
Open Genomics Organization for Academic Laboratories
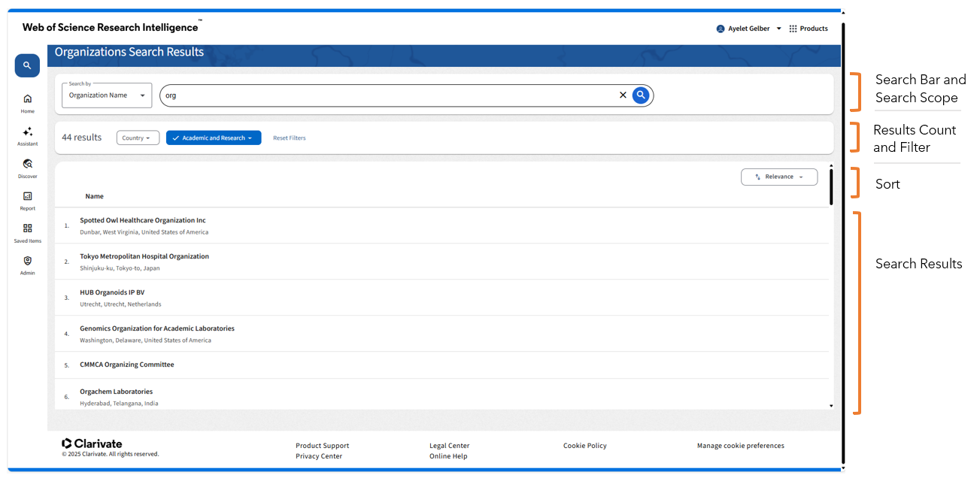[157, 328]
